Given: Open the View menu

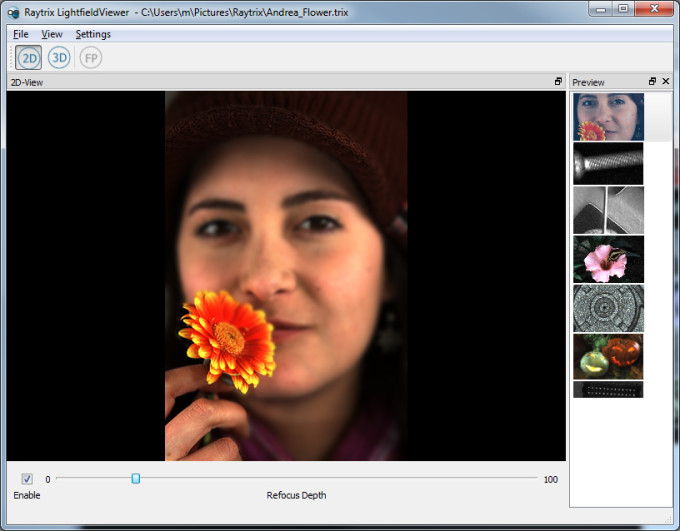Looking at the screenshot, I should (51, 34).
